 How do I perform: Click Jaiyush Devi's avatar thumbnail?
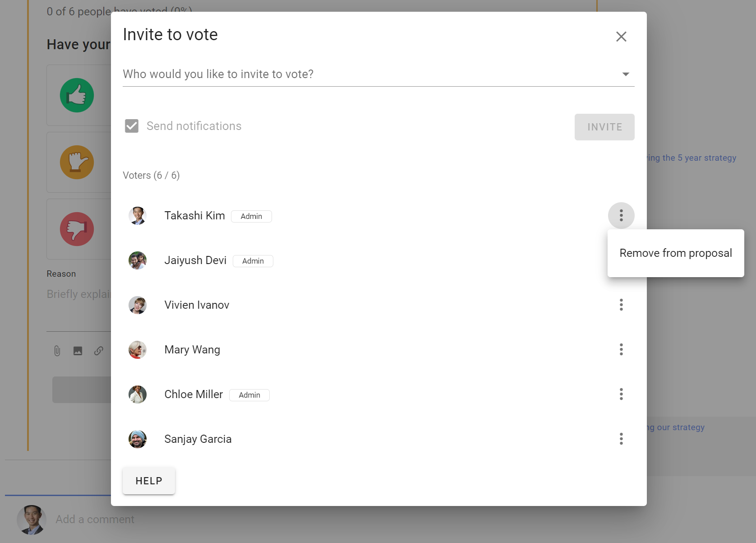pyautogui.click(x=138, y=260)
